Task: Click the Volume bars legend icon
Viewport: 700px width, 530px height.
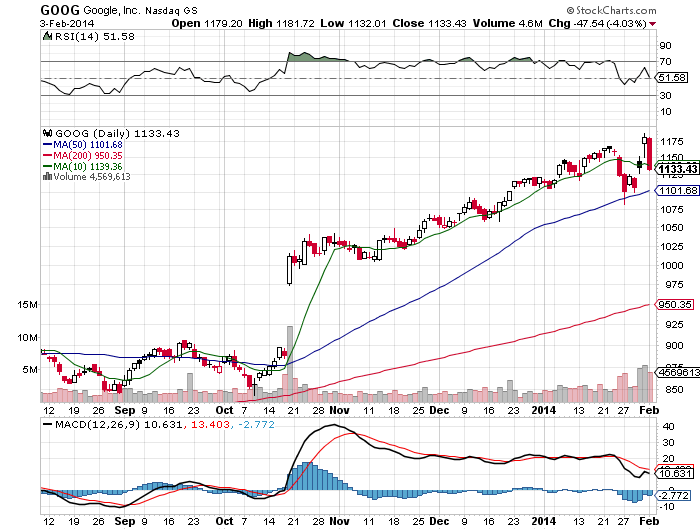Action: (x=47, y=176)
